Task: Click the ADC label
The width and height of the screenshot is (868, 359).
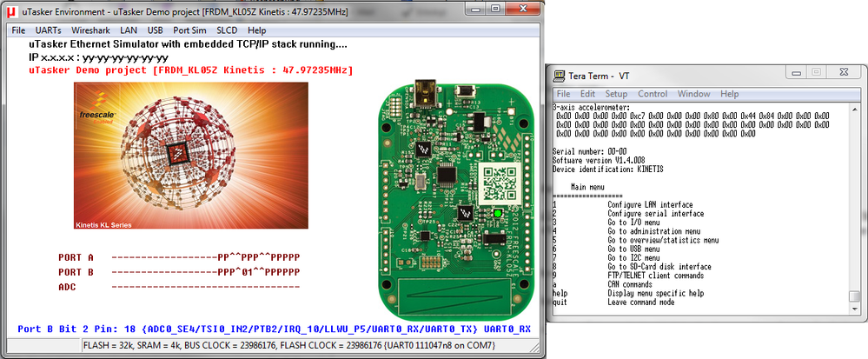Action: pyautogui.click(x=67, y=287)
